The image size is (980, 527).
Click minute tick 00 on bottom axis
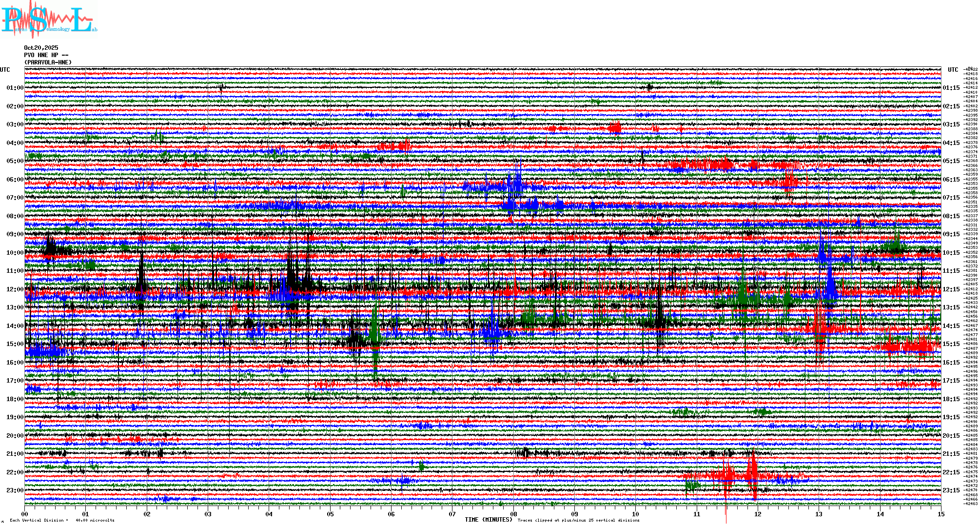pyautogui.click(x=25, y=514)
